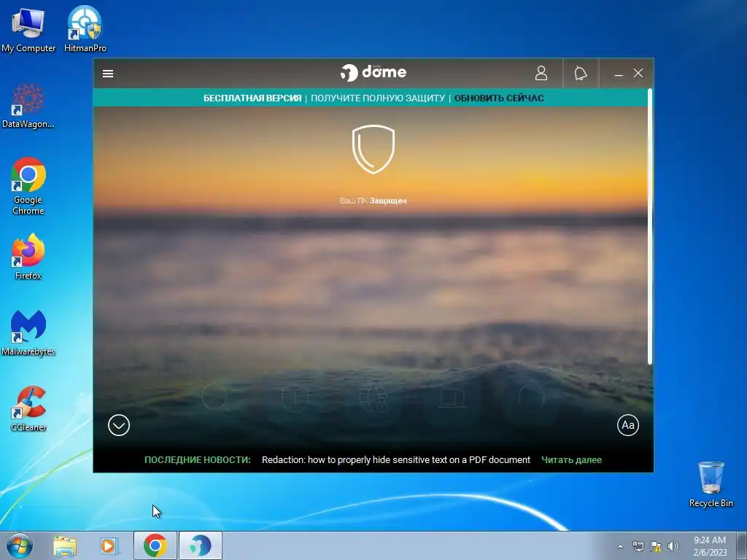Click ОБНОВИТЬ СЕЙЧАС upgrade link
The image size is (747, 560).
pyautogui.click(x=499, y=98)
